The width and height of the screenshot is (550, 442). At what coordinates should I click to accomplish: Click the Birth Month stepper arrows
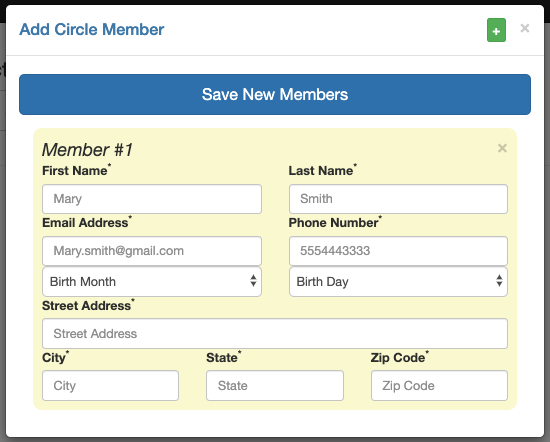(253, 281)
